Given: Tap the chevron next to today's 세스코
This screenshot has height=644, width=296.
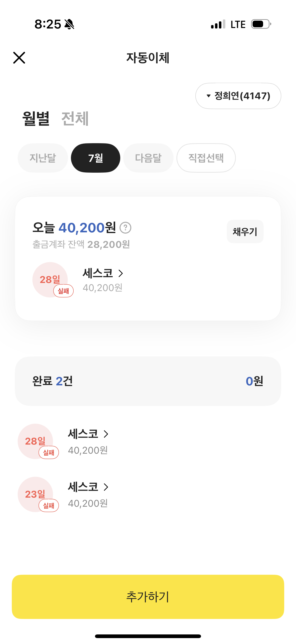Looking at the screenshot, I should (x=121, y=273).
